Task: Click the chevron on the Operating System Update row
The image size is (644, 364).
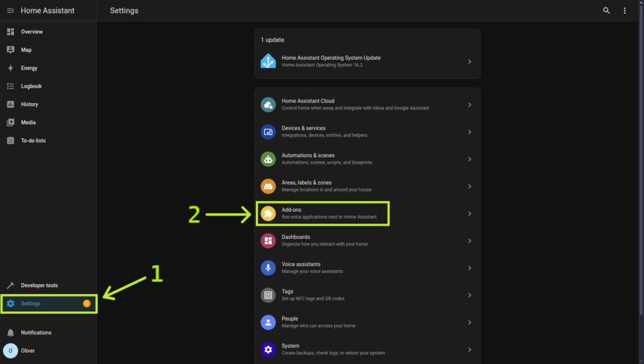Action: click(469, 61)
